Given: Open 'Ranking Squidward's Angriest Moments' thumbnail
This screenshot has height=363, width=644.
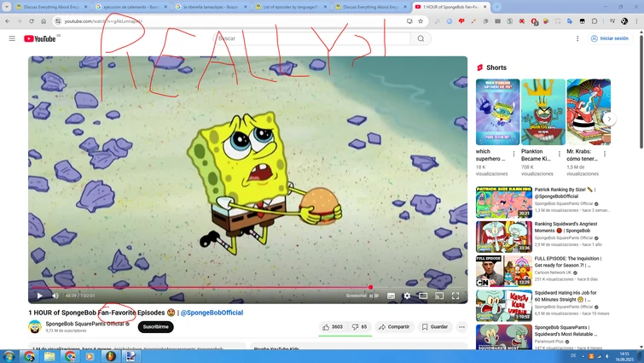Looking at the screenshot, I should [x=504, y=237].
